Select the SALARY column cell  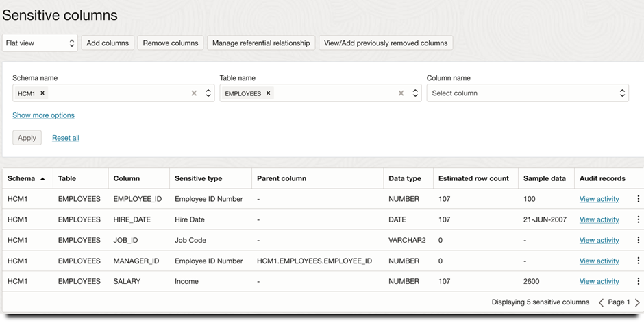(127, 281)
